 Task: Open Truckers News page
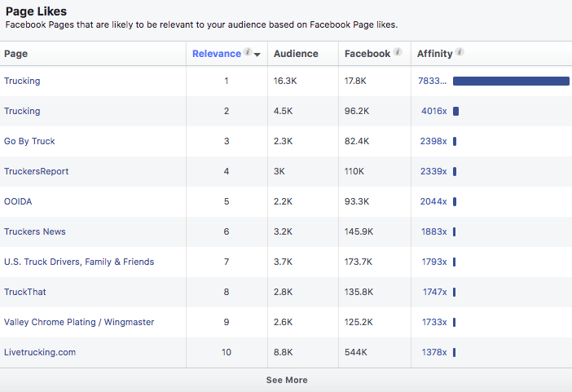pos(35,231)
